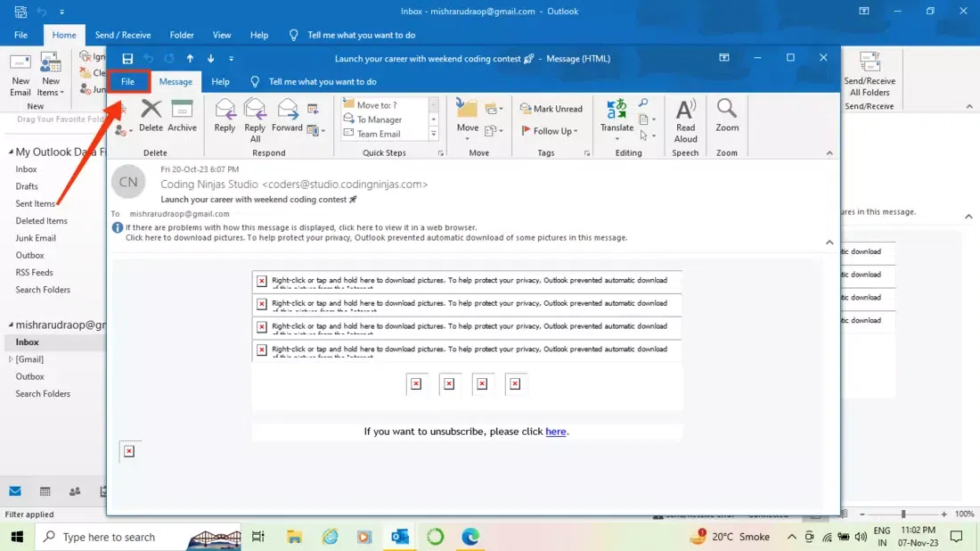This screenshot has height=551, width=980.
Task: Click Send/Receive All Folders
Action: tap(870, 75)
